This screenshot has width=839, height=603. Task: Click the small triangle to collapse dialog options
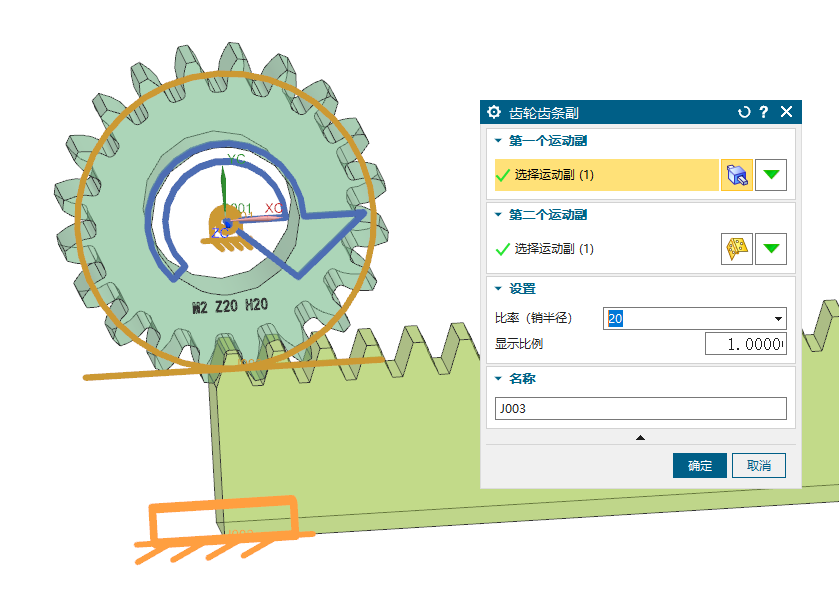point(640,437)
